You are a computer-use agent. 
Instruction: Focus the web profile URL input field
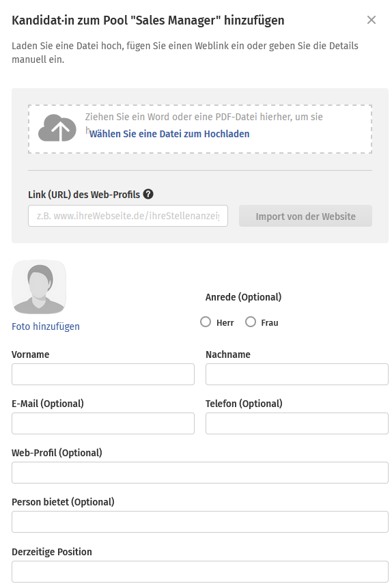[128, 216]
